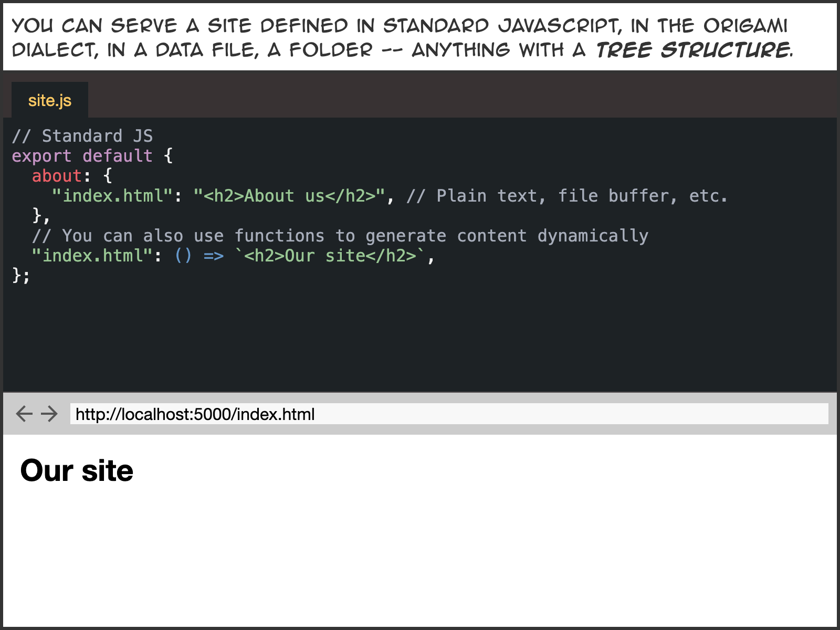Click the Standard JS comment line
The image size is (840, 630).
pyautogui.click(x=83, y=135)
